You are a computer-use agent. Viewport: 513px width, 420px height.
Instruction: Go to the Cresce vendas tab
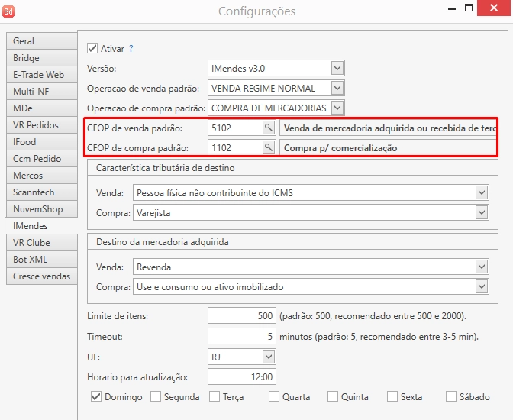pos(41,276)
